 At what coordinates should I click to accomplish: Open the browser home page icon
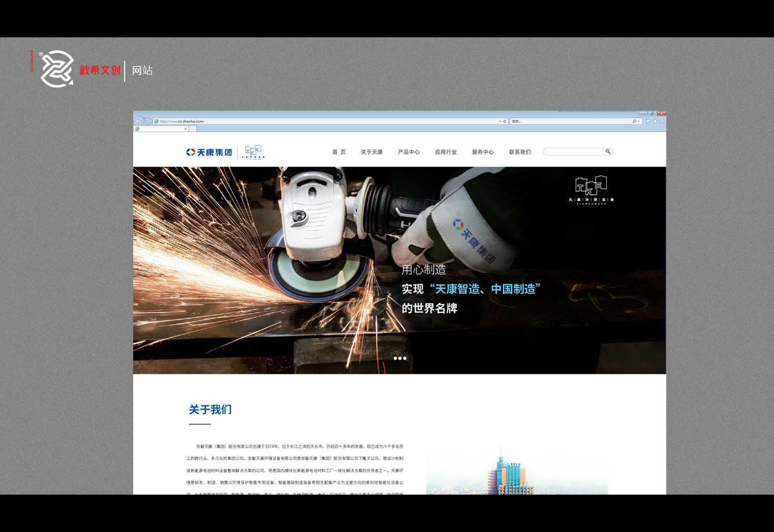[x=648, y=121]
